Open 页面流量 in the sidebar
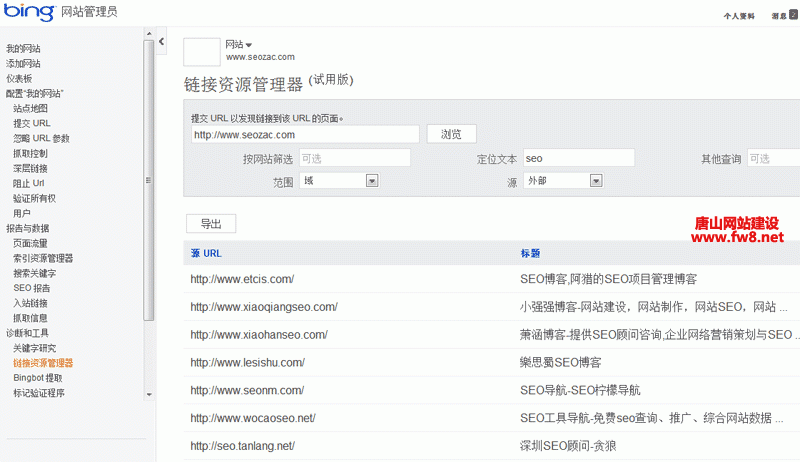The width and height of the screenshot is (800, 462). coord(30,243)
